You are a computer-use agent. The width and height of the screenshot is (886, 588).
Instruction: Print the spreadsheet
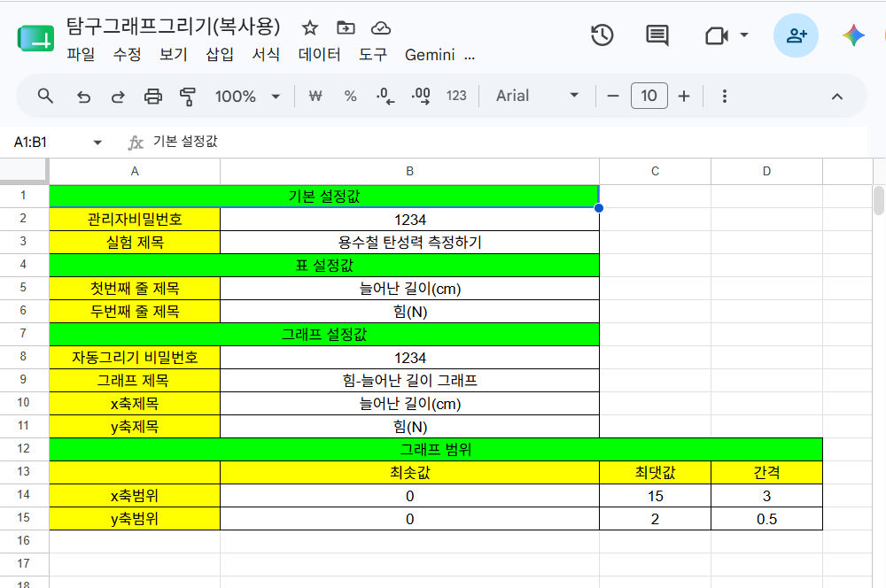point(152,97)
